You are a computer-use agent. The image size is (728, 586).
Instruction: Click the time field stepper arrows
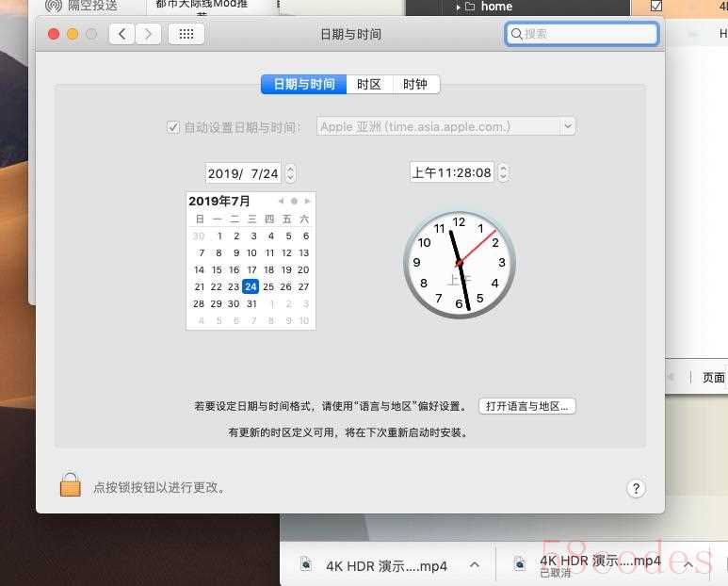click(x=503, y=172)
